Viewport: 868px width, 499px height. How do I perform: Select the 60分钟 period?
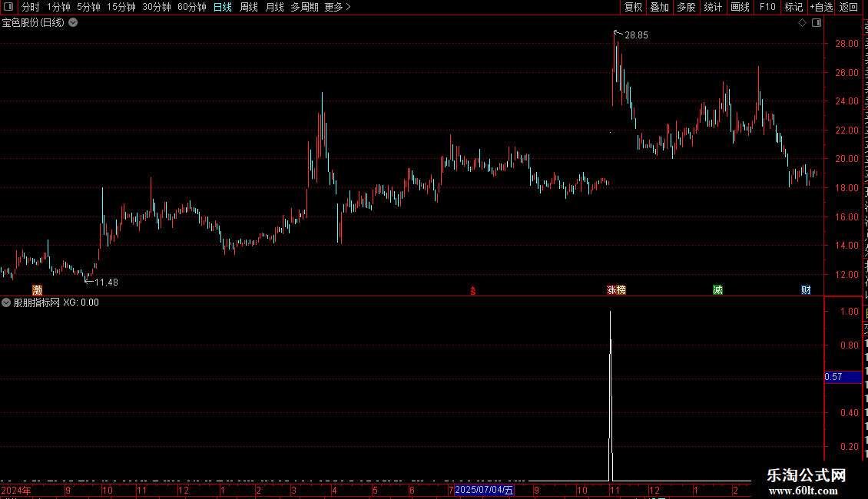pos(192,7)
